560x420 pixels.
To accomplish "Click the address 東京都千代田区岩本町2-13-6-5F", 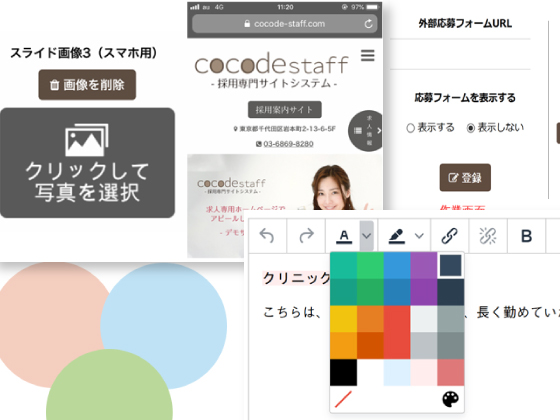I will [288, 129].
